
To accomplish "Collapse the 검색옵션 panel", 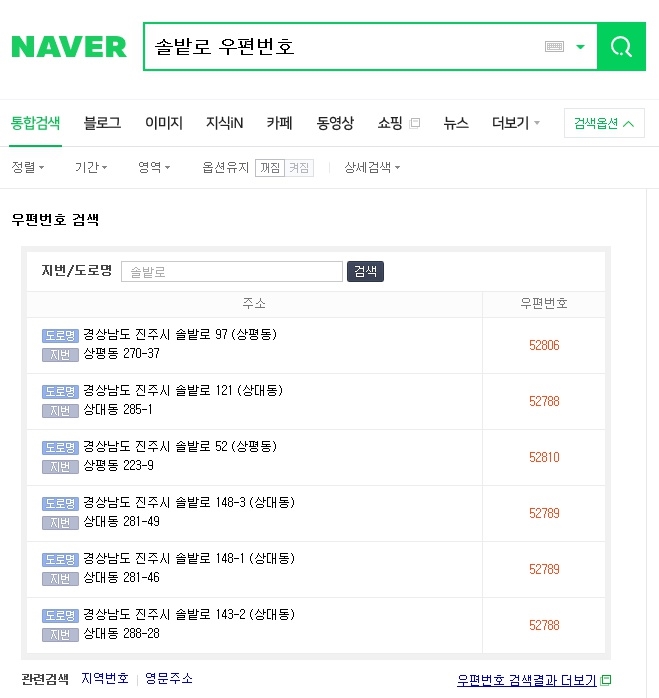I will pos(604,123).
